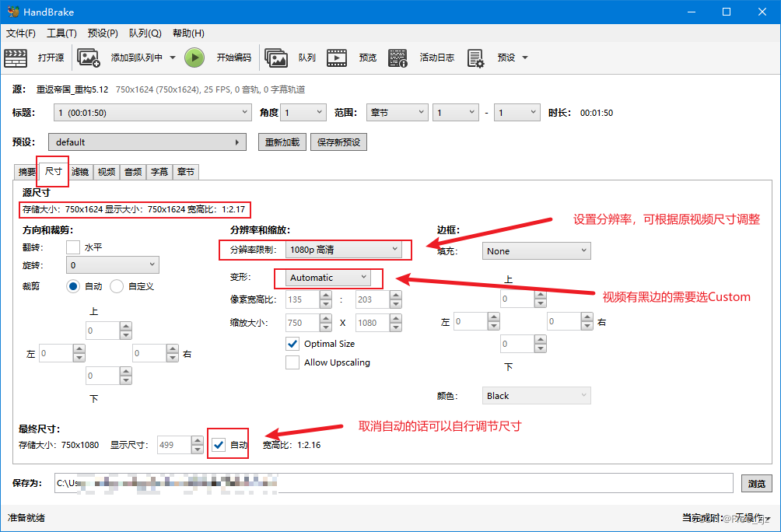Open the 队列(Q) menu

[145, 33]
